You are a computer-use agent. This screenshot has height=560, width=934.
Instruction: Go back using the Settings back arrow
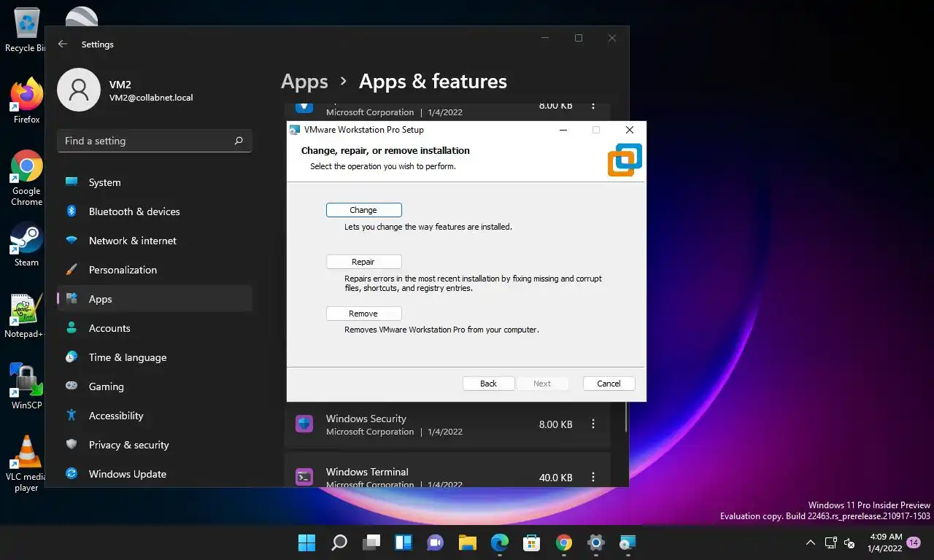(63, 44)
